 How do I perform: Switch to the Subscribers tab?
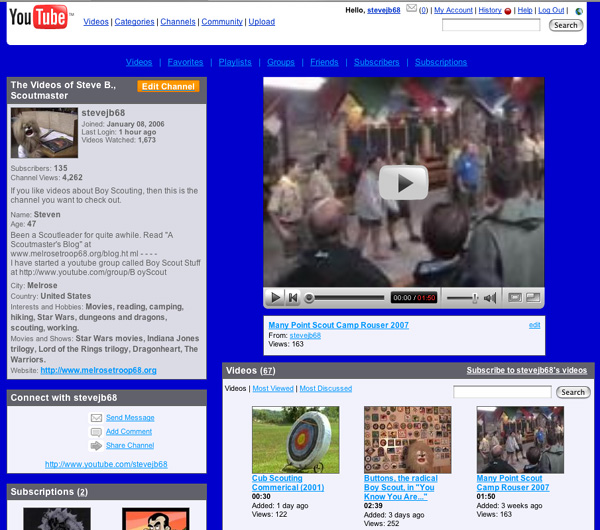click(377, 62)
